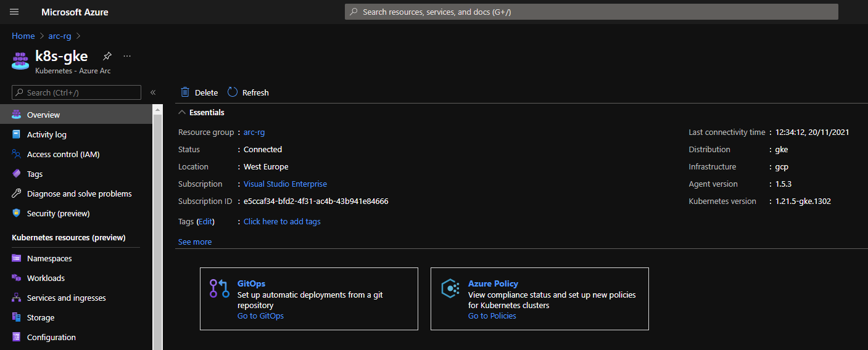
Task: Click the Configuration icon
Action: pyautogui.click(x=17, y=337)
